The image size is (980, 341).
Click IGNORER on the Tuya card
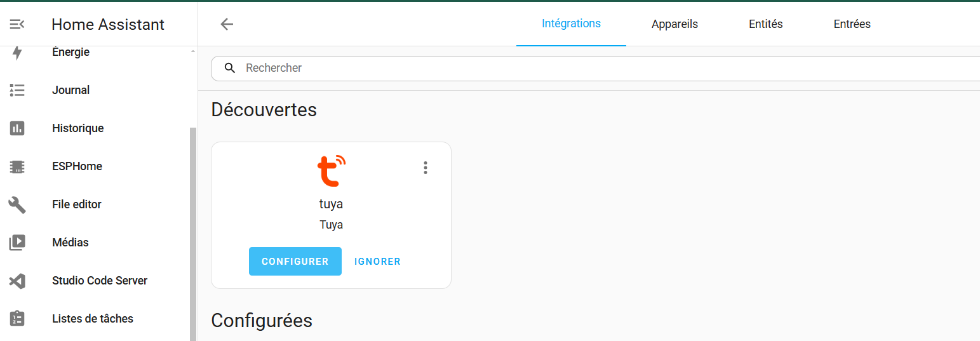click(377, 262)
